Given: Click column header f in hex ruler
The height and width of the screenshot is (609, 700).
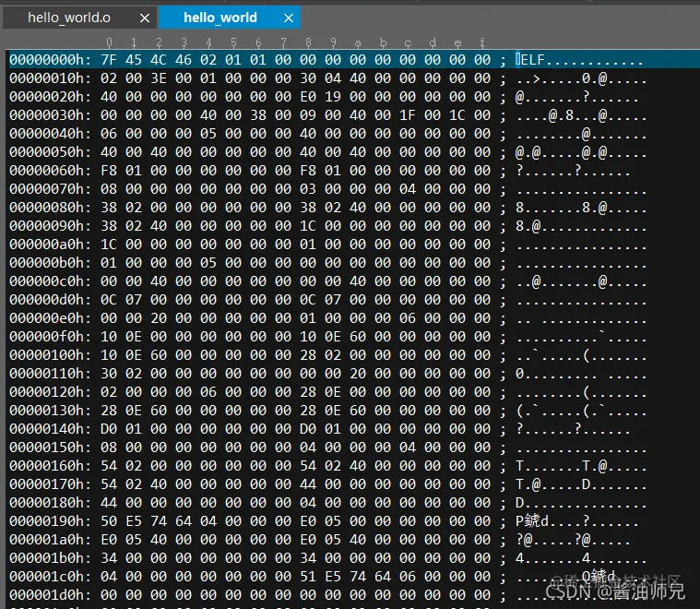Looking at the screenshot, I should pyautogui.click(x=482, y=42).
